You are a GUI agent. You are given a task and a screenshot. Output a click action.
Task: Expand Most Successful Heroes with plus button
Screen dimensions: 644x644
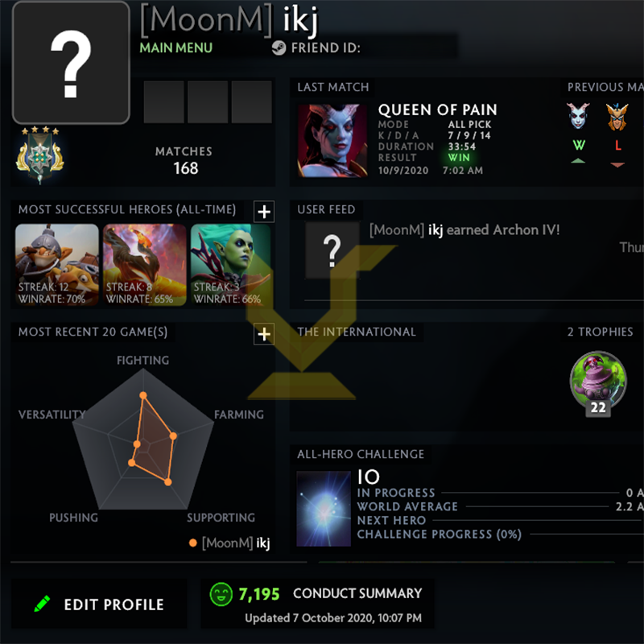coord(264,212)
